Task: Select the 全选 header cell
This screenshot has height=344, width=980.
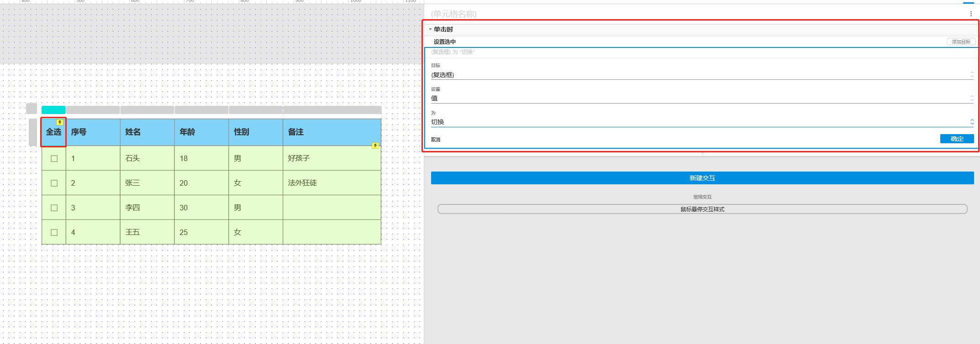Action: click(x=53, y=132)
